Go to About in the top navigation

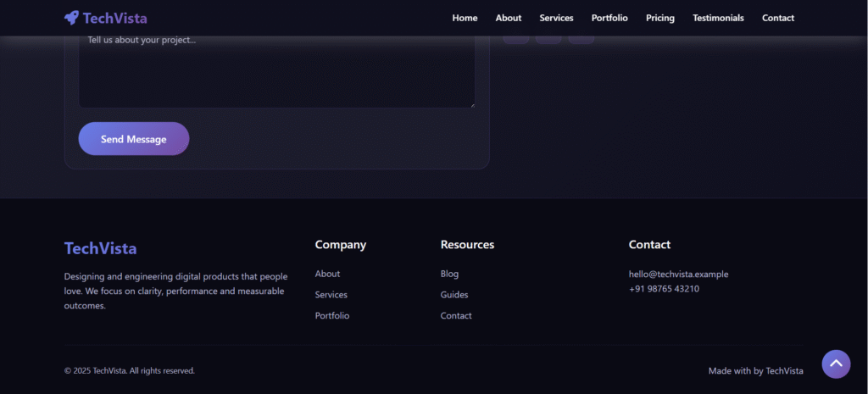coord(509,18)
